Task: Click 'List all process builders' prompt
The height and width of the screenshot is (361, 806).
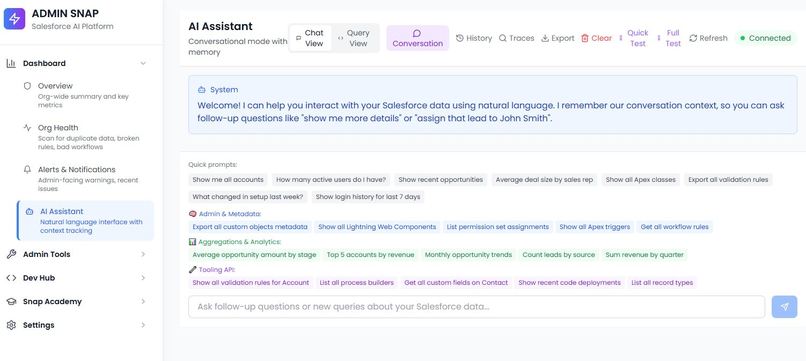Action: 357,283
